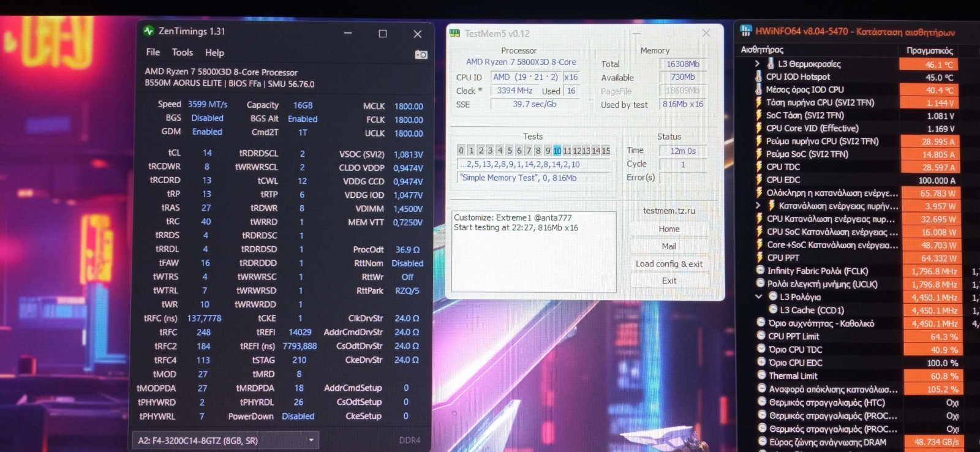Click the 137,7778 tRFC (ns) value

(204, 318)
